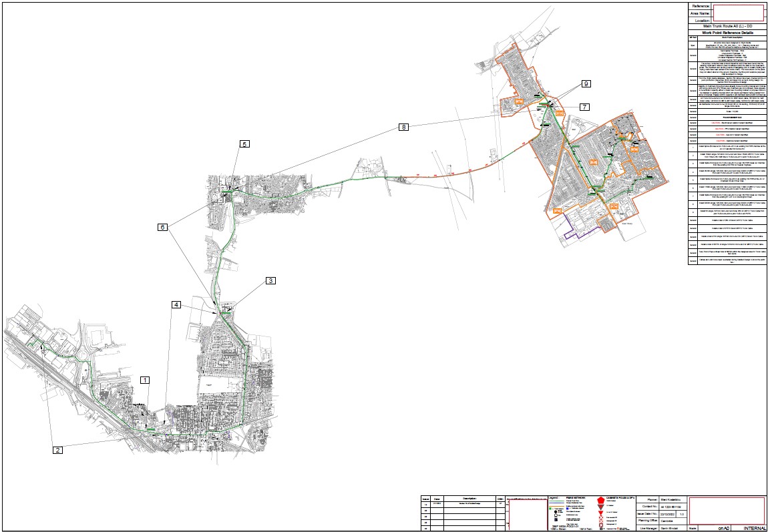Select the callout box labeled 2
Image resolution: width=768 pixels, height=532 pixels.
58,450
